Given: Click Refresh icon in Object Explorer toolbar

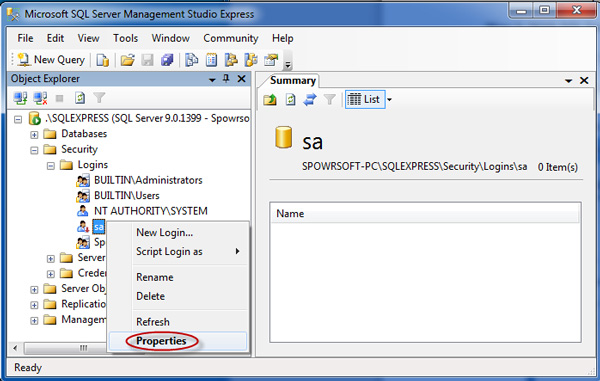Looking at the screenshot, I should coord(80,98).
